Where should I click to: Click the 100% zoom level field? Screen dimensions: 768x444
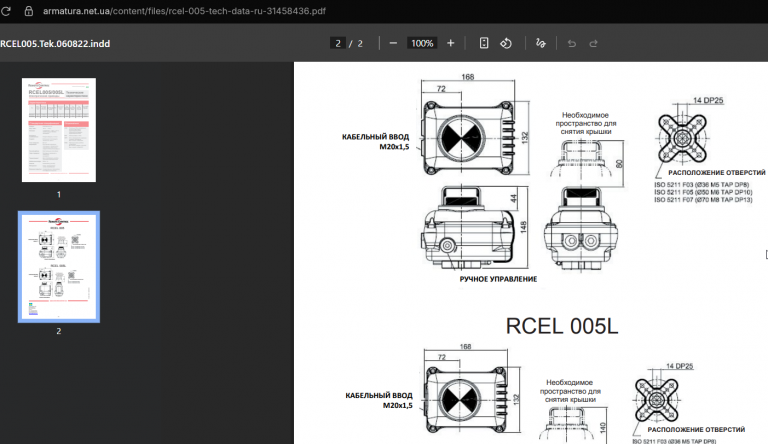422,43
